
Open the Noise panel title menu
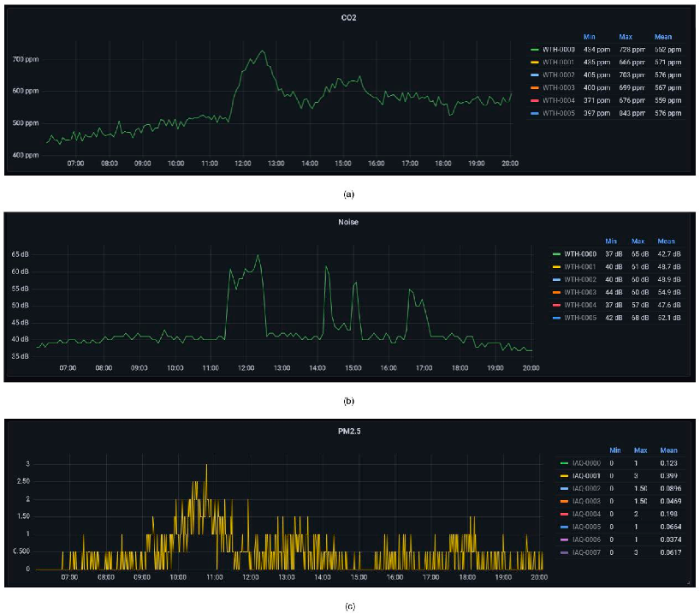(349, 220)
